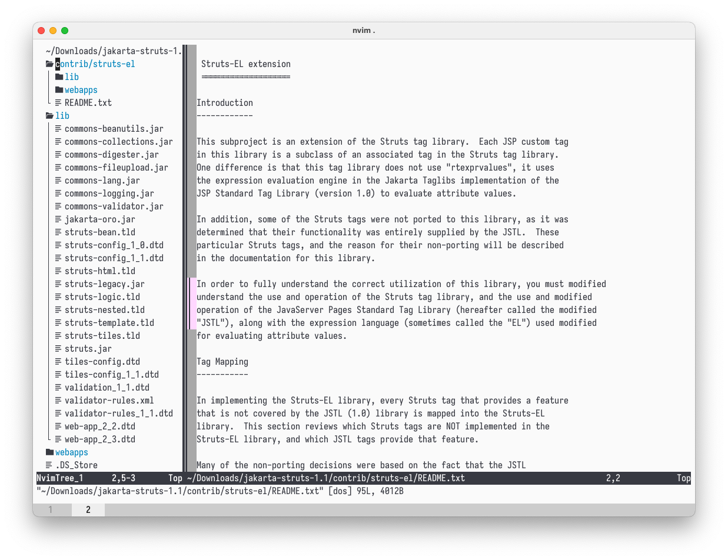Click file icon for tiles-config_1_1.dtd
The image size is (728, 560).
(58, 375)
